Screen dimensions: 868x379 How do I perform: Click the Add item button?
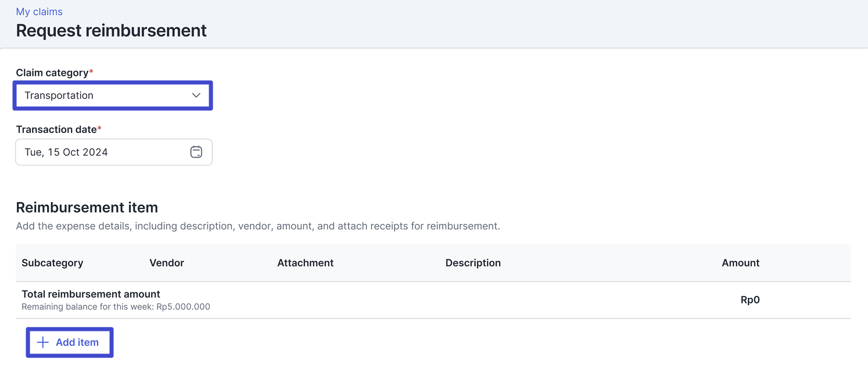click(70, 342)
